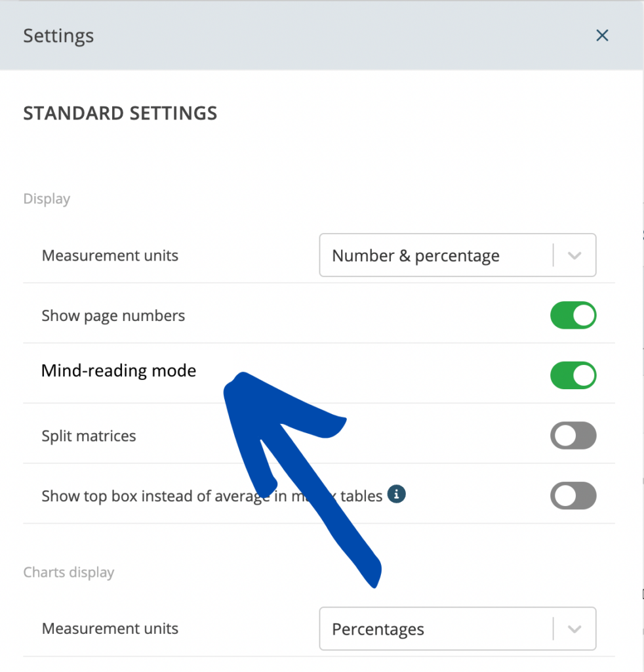
Task: Click the Charts display section header
Action: point(69,572)
